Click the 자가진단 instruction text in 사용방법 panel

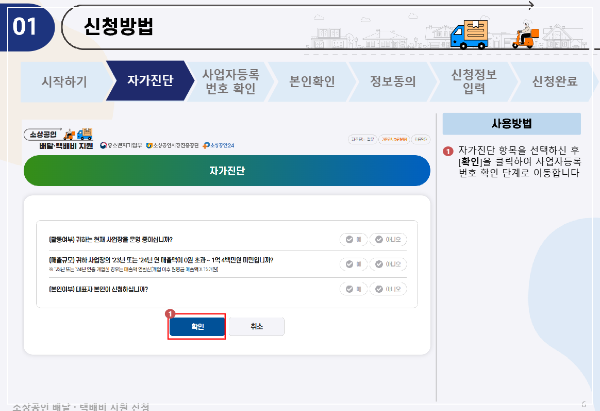[519, 161]
